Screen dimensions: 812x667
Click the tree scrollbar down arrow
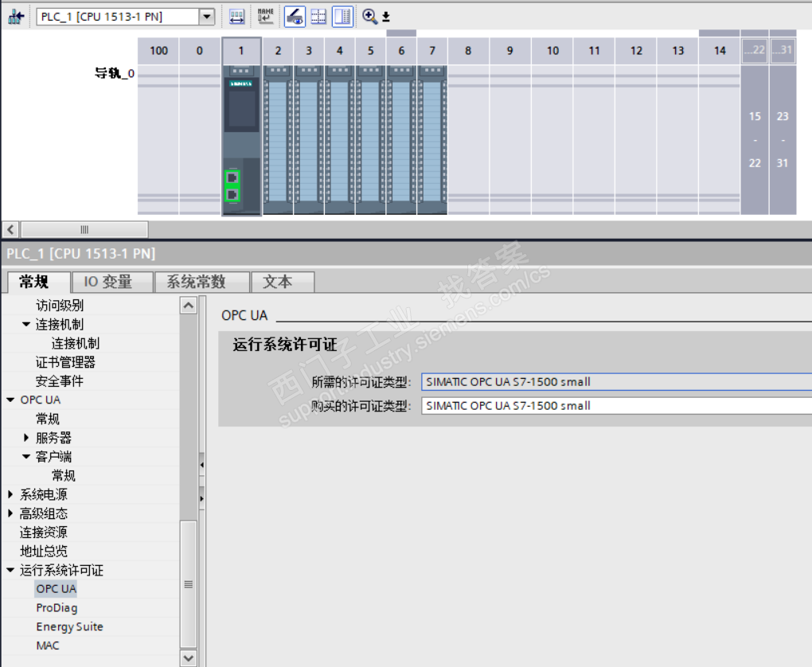[x=189, y=658]
